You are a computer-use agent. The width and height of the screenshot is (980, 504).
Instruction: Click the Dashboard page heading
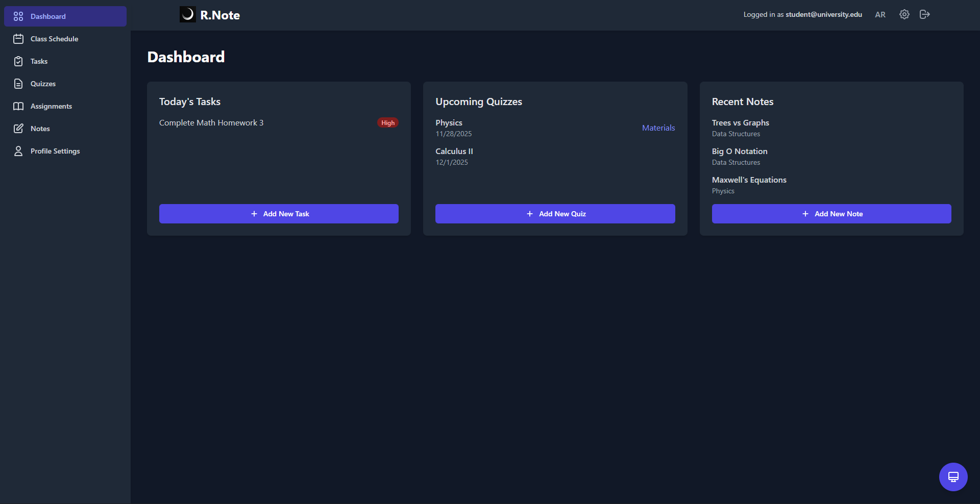coord(186,57)
